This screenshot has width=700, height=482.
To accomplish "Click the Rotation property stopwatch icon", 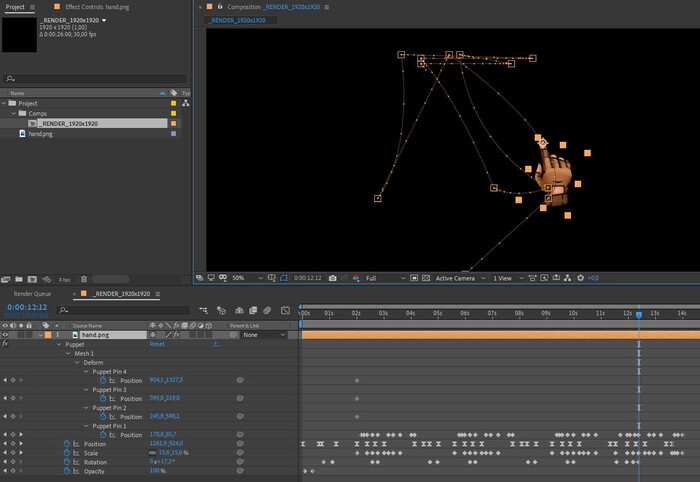I will [x=67, y=461].
